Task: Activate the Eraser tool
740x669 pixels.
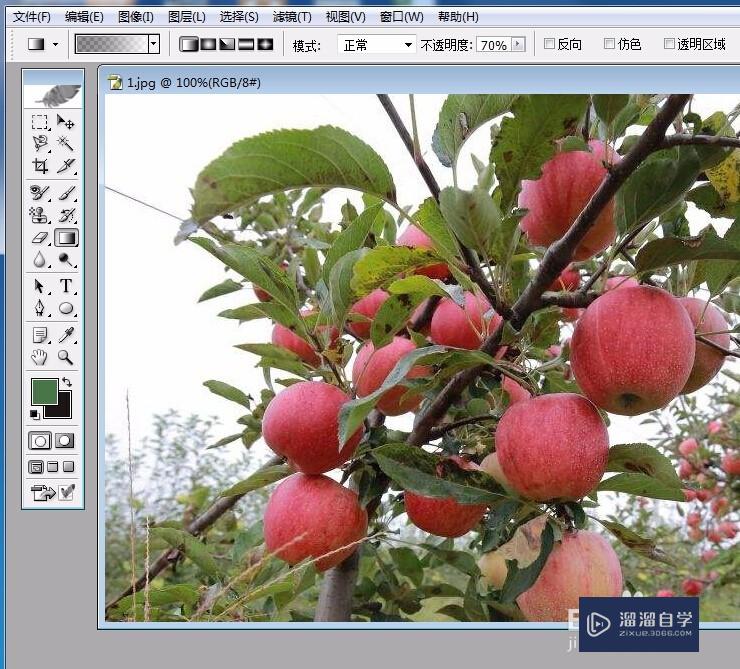Action: pos(40,237)
